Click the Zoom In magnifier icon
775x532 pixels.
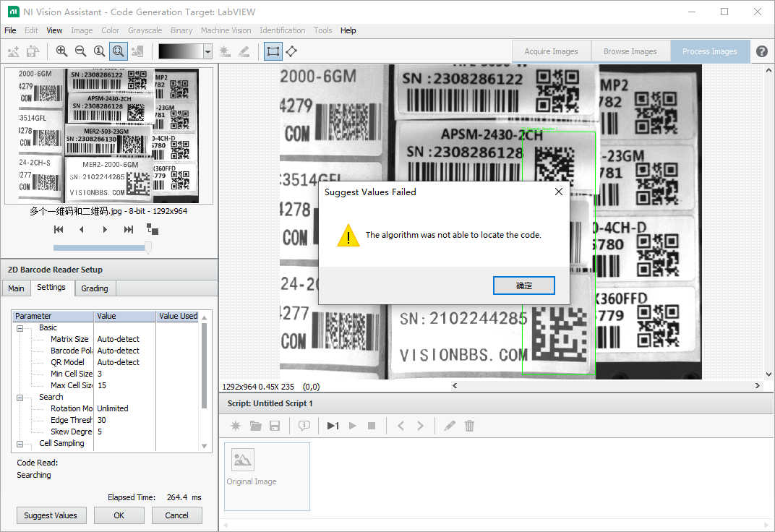[61, 51]
